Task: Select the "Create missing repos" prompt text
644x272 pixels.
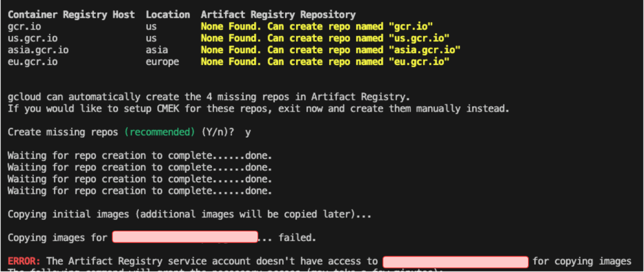Action: [x=63, y=133]
